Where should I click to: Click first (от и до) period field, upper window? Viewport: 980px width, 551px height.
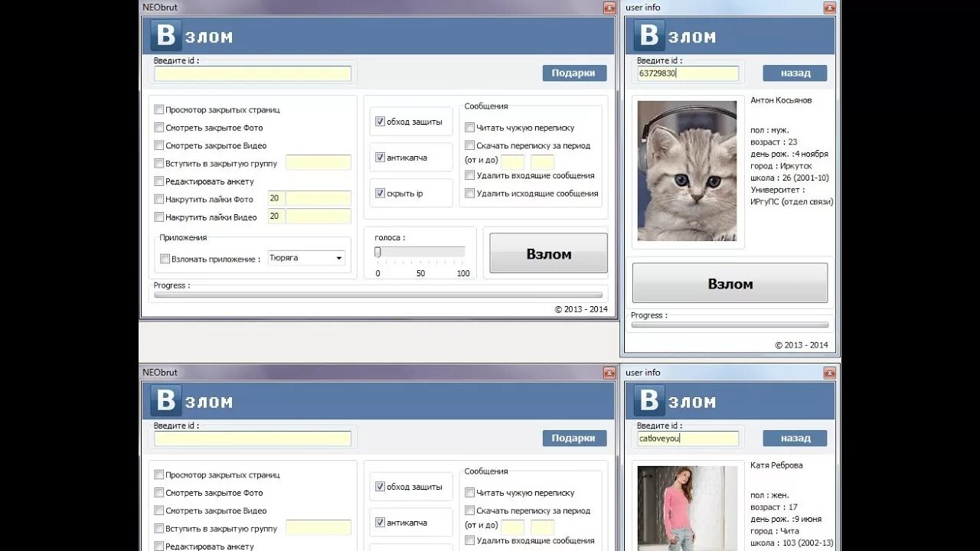click(x=513, y=162)
